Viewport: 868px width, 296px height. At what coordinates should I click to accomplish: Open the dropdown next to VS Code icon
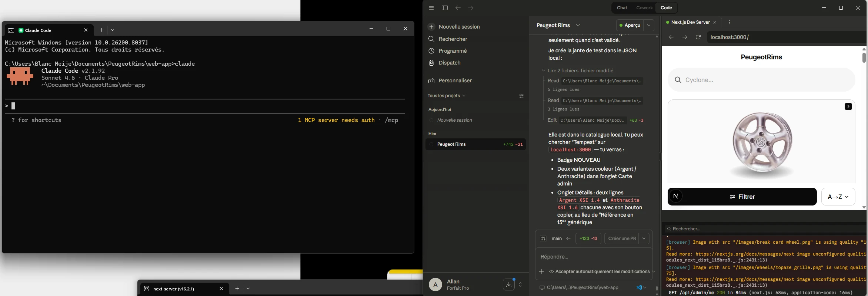pos(645,287)
